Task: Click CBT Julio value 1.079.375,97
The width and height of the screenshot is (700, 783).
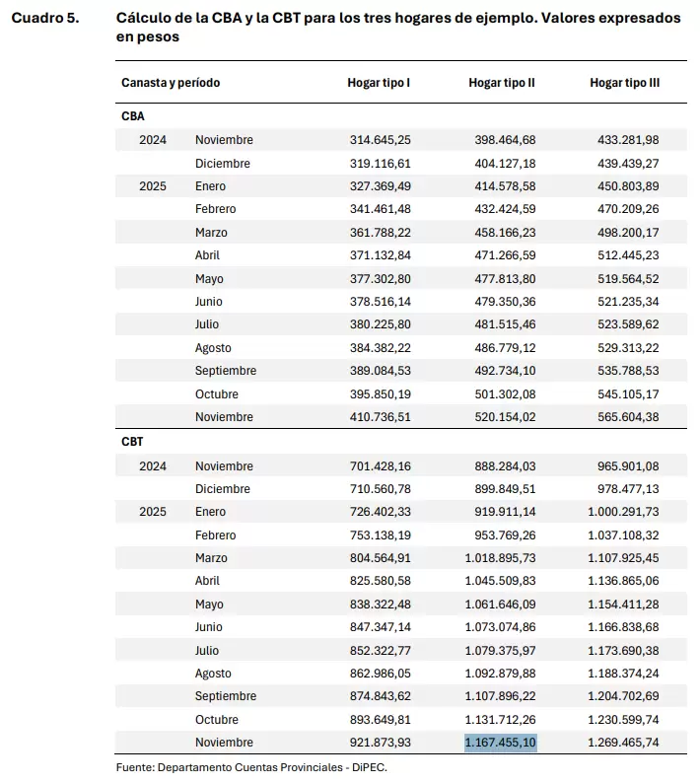Action: point(500,651)
